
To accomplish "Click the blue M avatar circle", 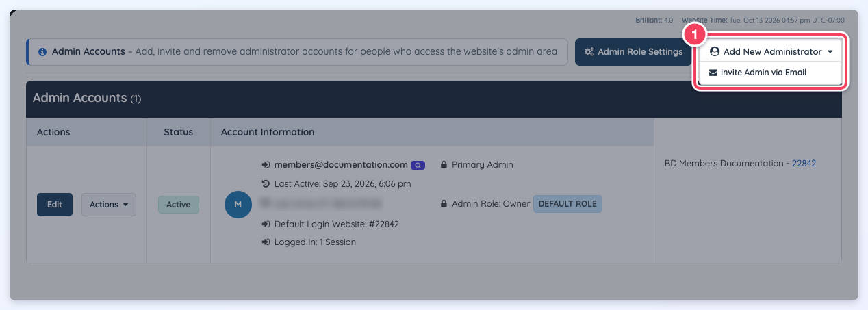I will pyautogui.click(x=238, y=204).
